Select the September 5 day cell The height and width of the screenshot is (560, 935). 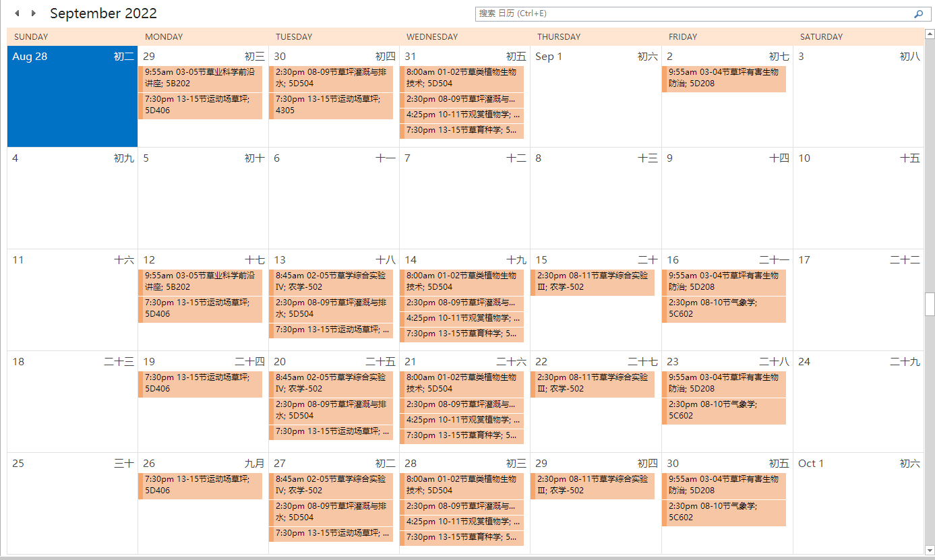tap(203, 198)
